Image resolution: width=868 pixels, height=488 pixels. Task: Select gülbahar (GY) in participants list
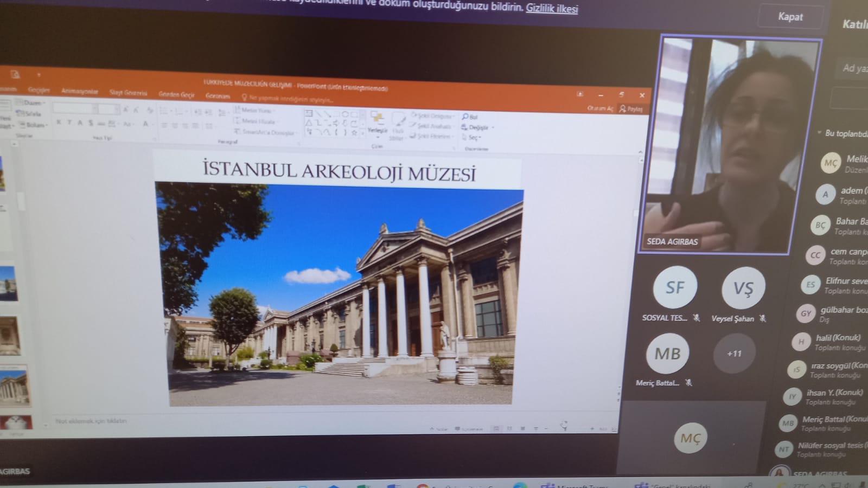coord(831,314)
